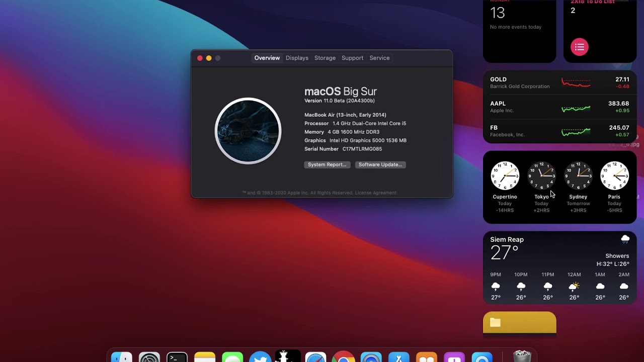This screenshot has height=362, width=644.
Task: Click version text 11.0 Beta (20A4300b)
Action: 349,101
